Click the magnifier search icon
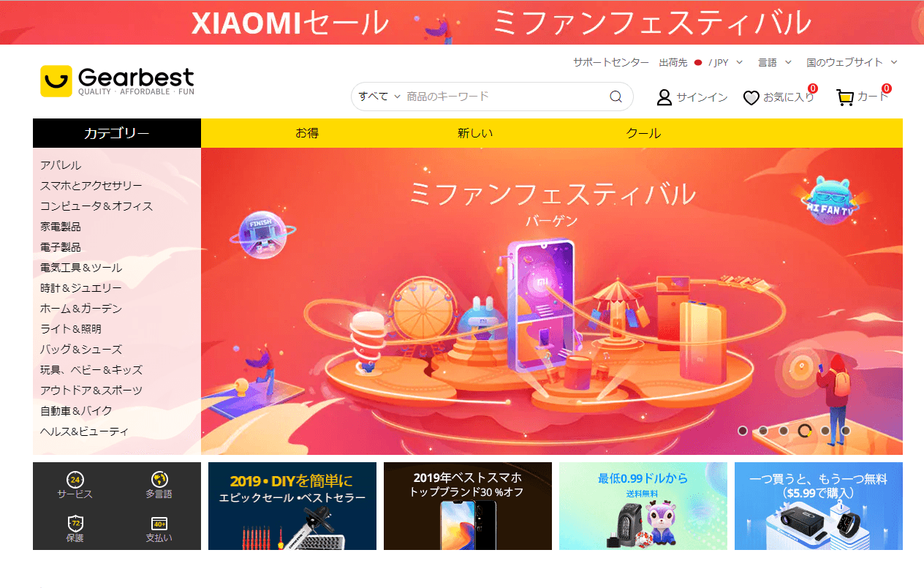The height and width of the screenshot is (588, 924). point(616,97)
